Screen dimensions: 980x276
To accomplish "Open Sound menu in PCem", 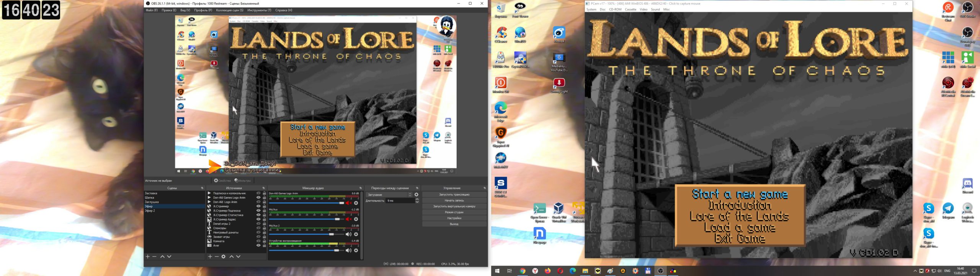I will [655, 10].
